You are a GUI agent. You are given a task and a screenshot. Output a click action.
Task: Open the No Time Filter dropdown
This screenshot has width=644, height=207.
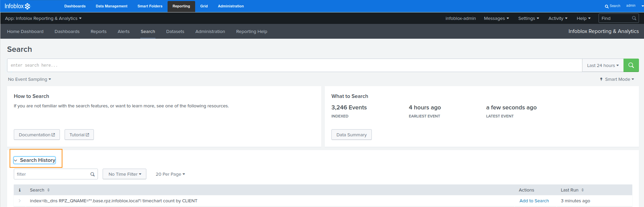click(124, 174)
